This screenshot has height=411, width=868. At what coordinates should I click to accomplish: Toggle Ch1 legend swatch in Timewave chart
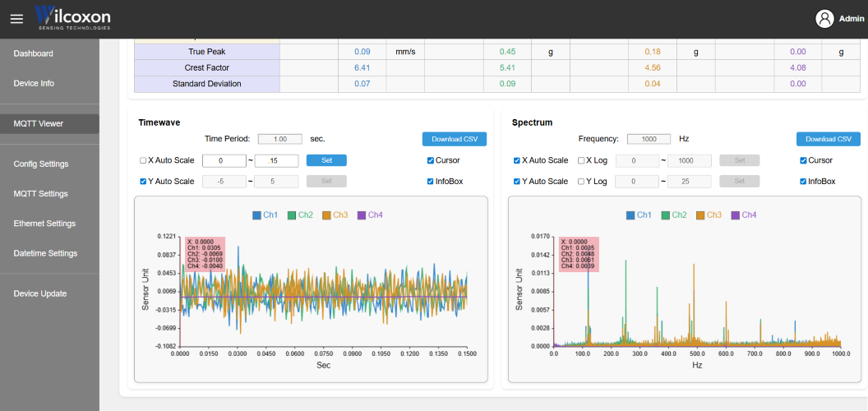point(256,215)
